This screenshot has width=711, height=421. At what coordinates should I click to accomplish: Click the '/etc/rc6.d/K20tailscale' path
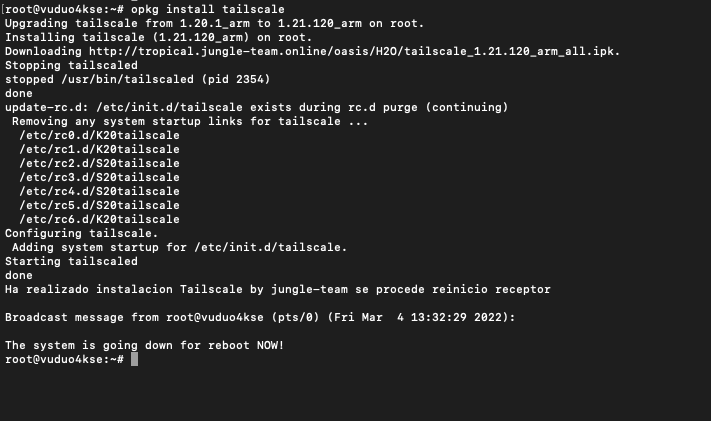99,219
